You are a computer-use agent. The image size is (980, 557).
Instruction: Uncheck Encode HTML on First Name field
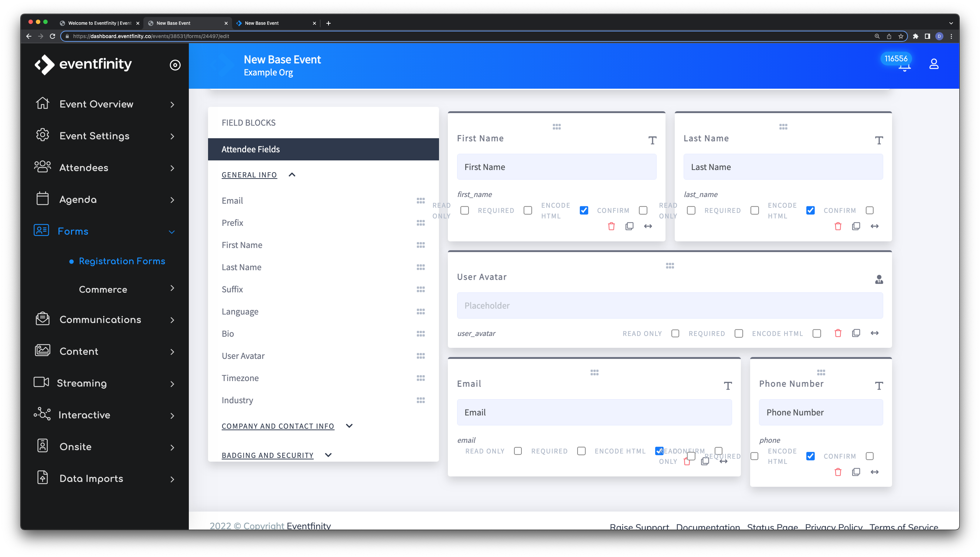(583, 210)
